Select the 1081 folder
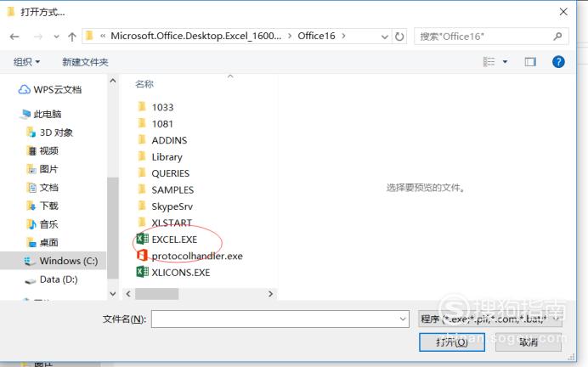Image resolution: width=588 pixels, height=367 pixels. tap(155, 124)
